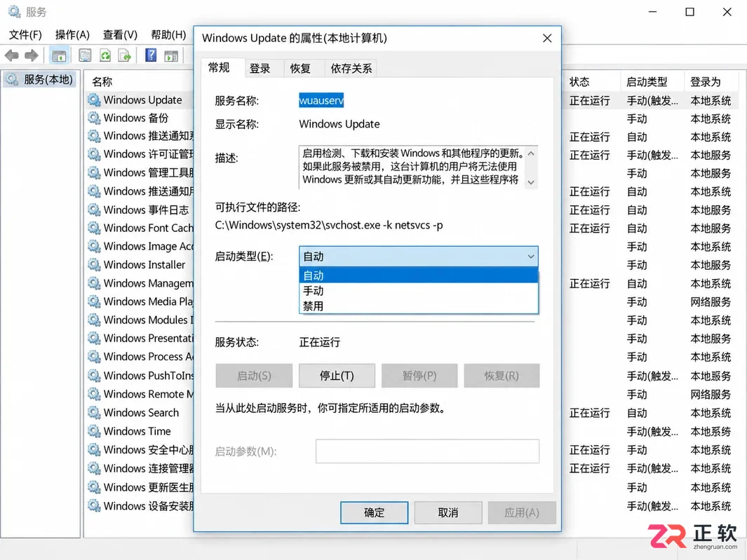Choose 手动 from the startup type list
Image resolution: width=747 pixels, height=560 pixels.
pyautogui.click(x=419, y=290)
